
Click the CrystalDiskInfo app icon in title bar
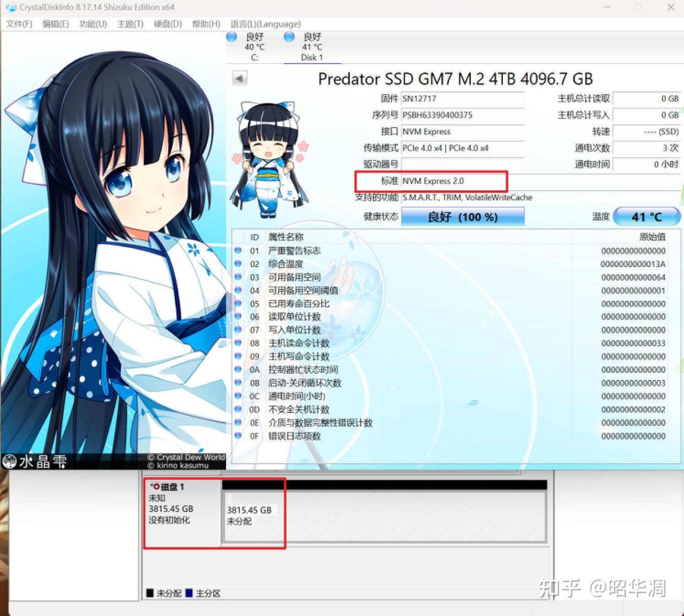click(x=10, y=7)
